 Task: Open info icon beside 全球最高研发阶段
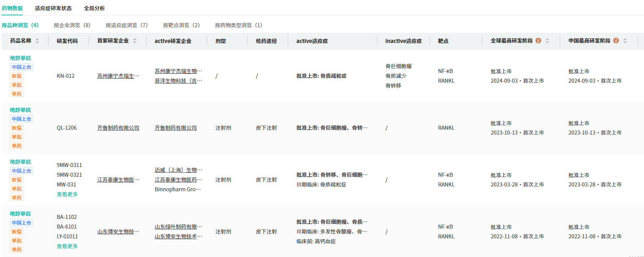(538, 41)
